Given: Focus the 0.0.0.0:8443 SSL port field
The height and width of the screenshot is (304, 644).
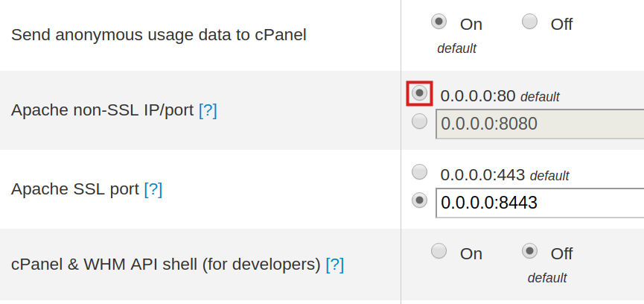Looking at the screenshot, I should [539, 203].
